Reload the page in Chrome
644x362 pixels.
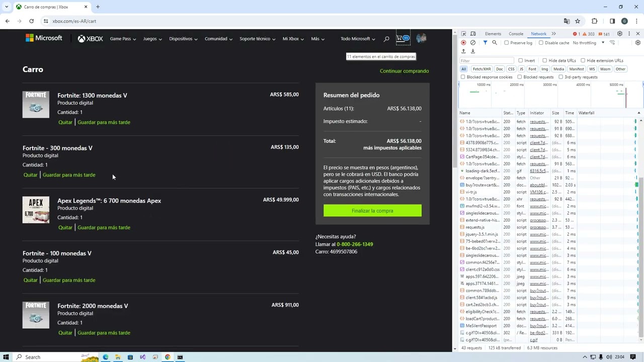31,21
